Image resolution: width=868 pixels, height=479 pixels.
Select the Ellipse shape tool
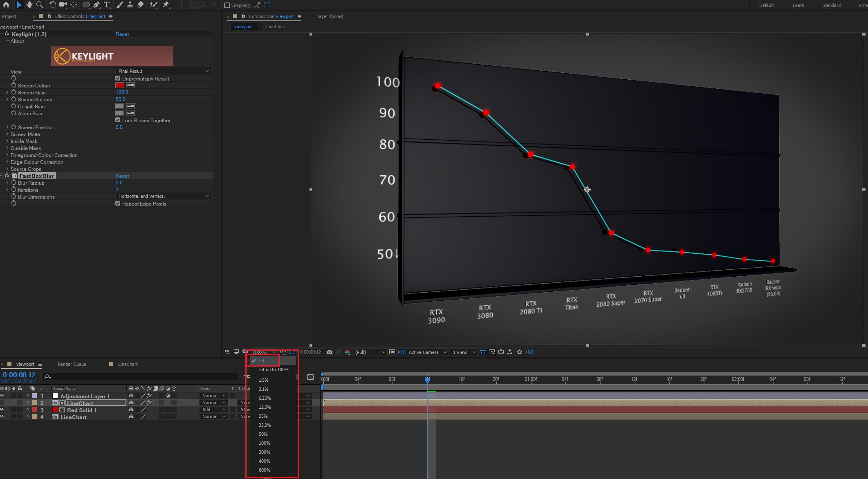pyautogui.click(x=86, y=5)
